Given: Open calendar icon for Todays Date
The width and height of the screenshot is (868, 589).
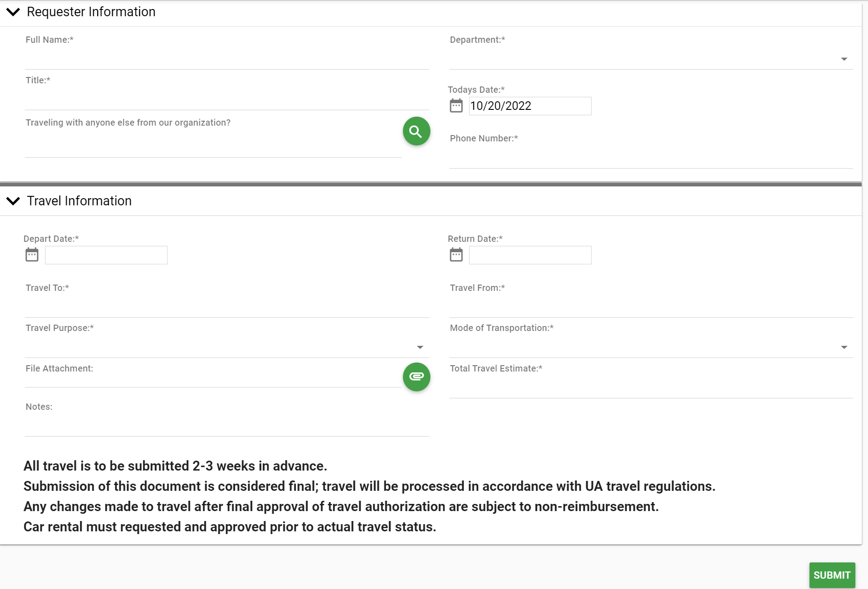Looking at the screenshot, I should point(456,106).
